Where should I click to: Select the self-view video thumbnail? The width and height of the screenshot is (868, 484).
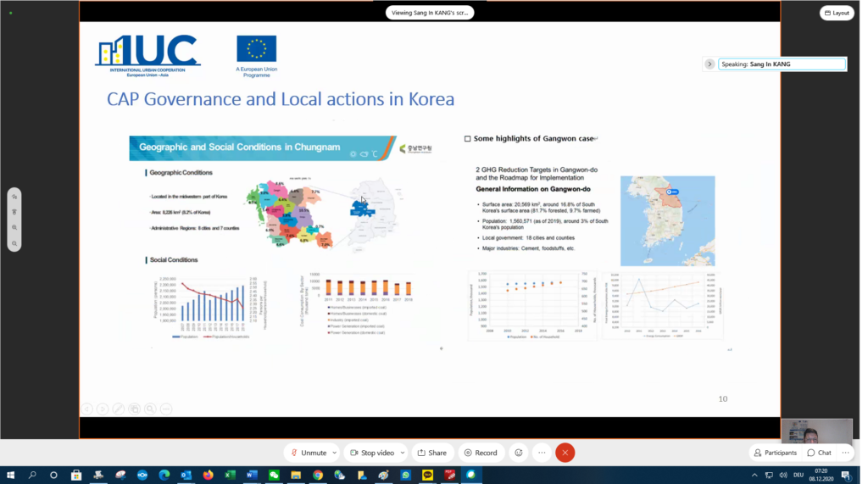click(x=816, y=431)
